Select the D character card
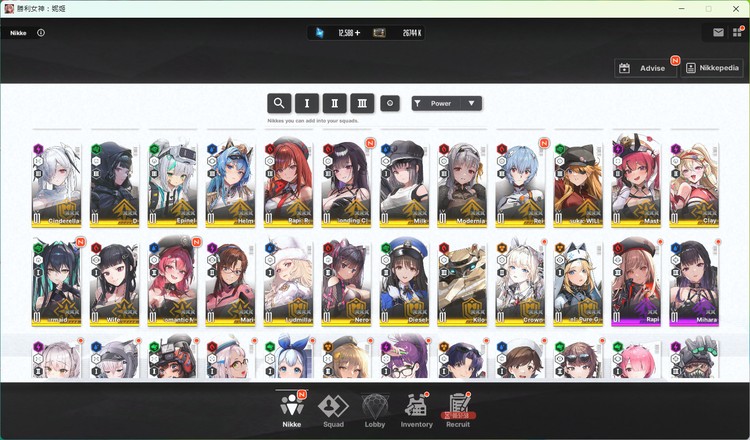This screenshot has height=440, width=750. pos(114,184)
